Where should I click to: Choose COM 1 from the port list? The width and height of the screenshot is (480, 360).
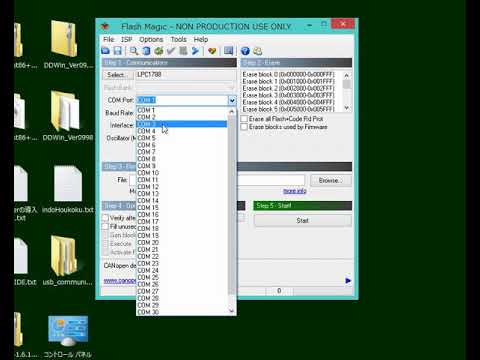point(182,110)
